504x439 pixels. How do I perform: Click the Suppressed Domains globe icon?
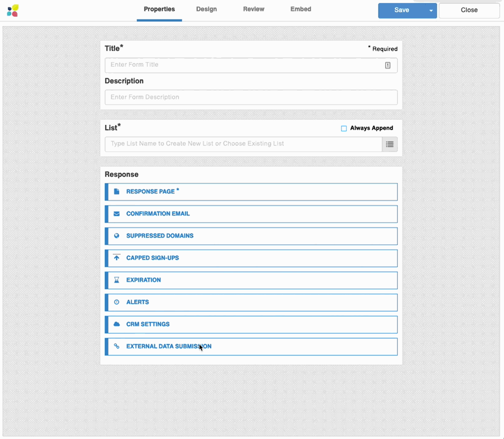pyautogui.click(x=117, y=235)
